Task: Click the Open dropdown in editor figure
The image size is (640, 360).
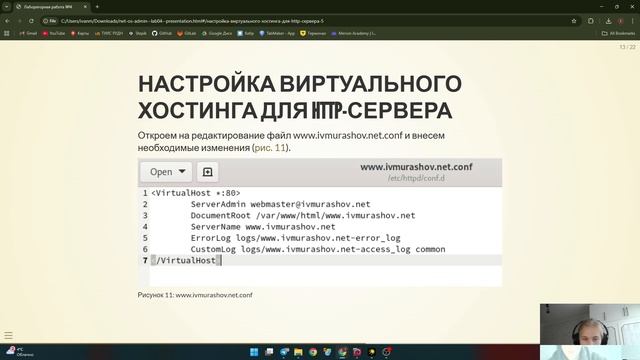Action: coord(167,172)
